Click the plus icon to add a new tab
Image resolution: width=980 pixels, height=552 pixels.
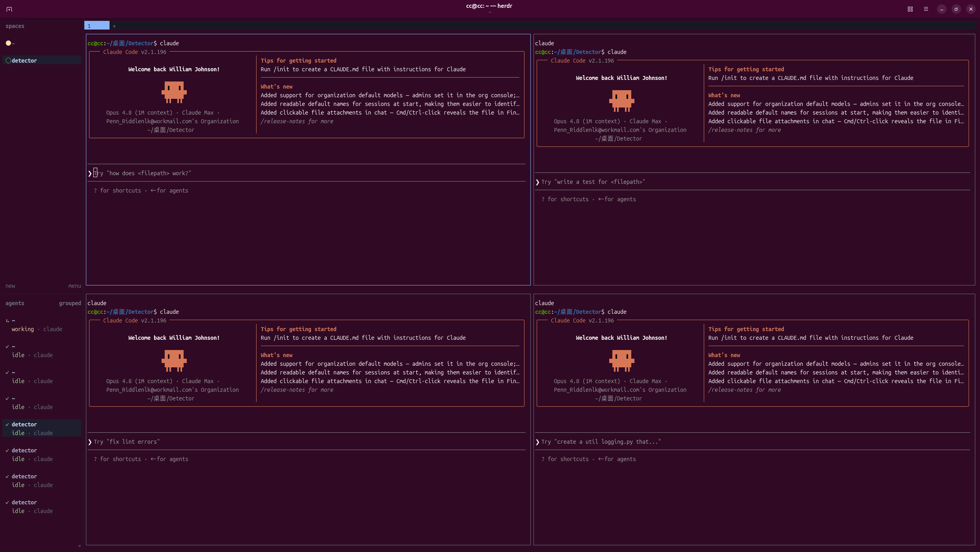tap(114, 26)
